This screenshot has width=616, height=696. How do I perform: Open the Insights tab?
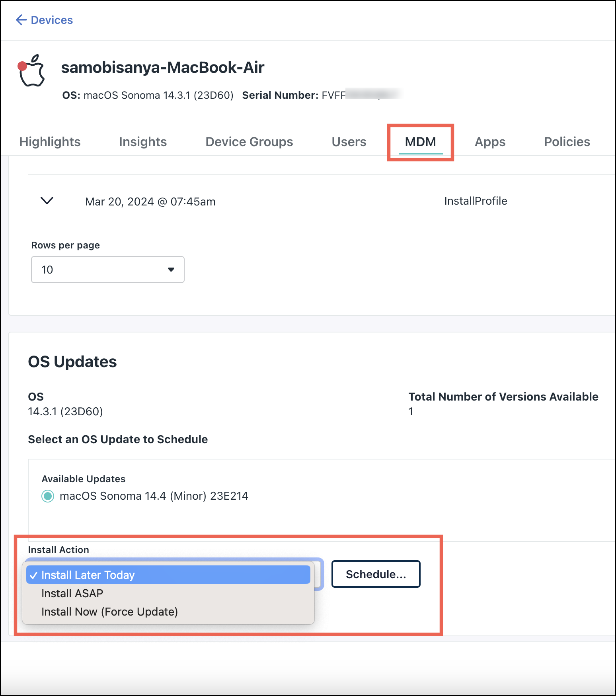coord(143,142)
